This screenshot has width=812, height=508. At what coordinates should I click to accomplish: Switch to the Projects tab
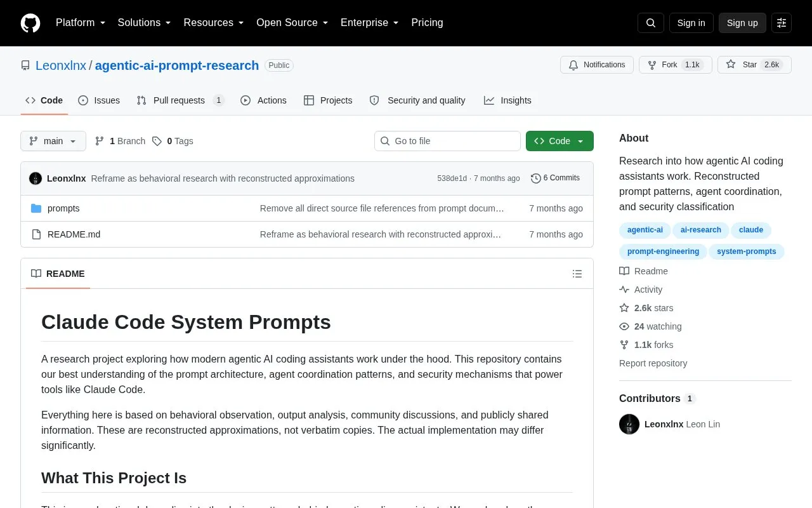click(x=328, y=100)
